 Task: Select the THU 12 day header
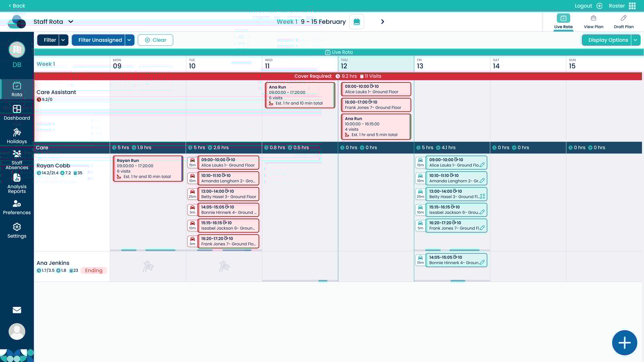click(376, 64)
